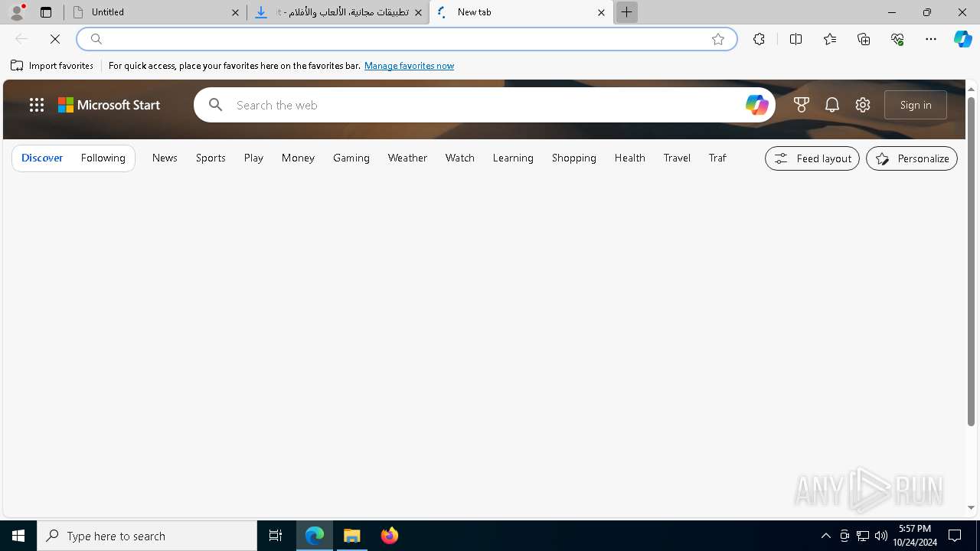Open Microsoft Start app launcher grid
The image size is (980, 551).
[37, 105]
